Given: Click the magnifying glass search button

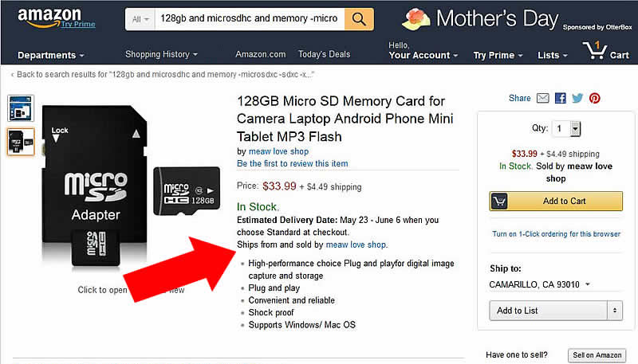Looking at the screenshot, I should coord(359,18).
